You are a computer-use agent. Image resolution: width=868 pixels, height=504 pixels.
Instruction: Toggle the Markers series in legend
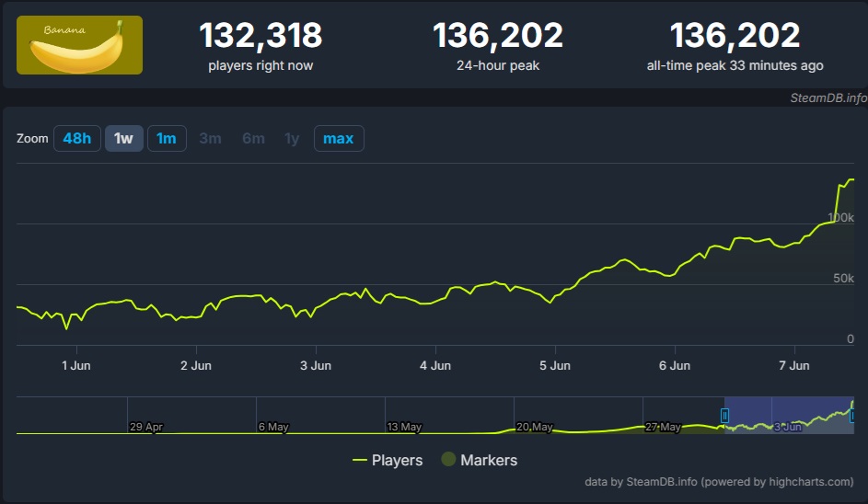pos(480,460)
